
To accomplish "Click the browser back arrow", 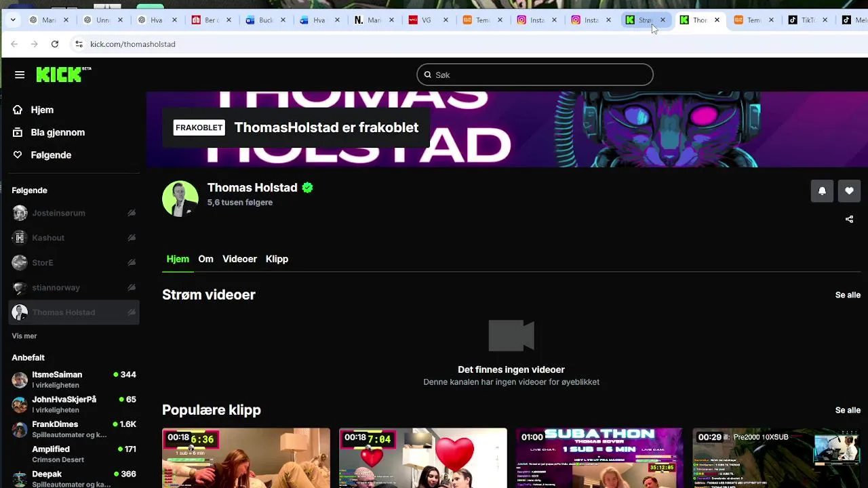I will pos(14,44).
